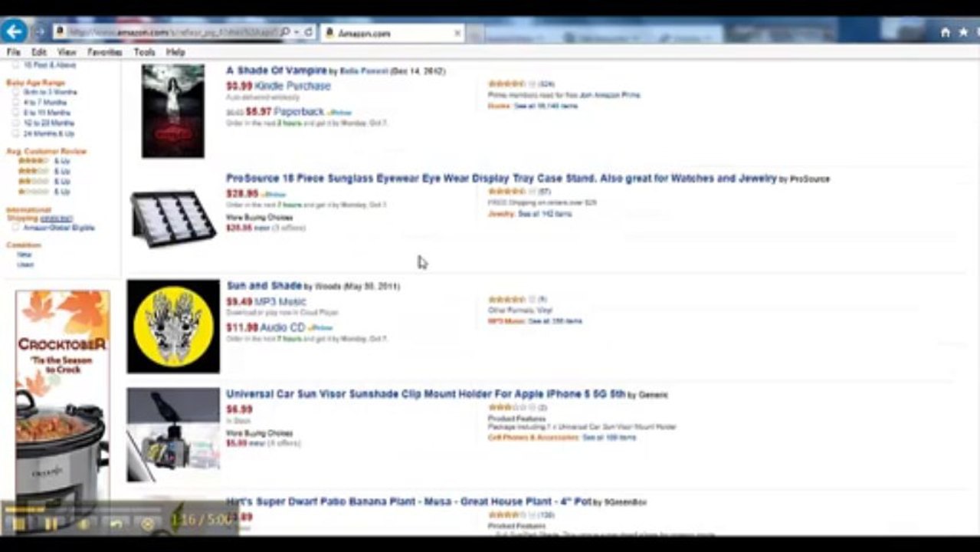
Task: Check the 8 to 11 Months box
Action: pos(16,113)
